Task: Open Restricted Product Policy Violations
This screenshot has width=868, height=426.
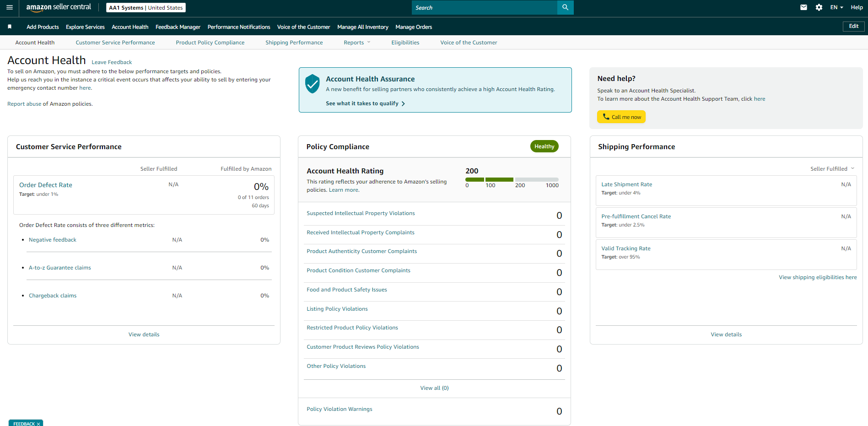Action: [352, 328]
